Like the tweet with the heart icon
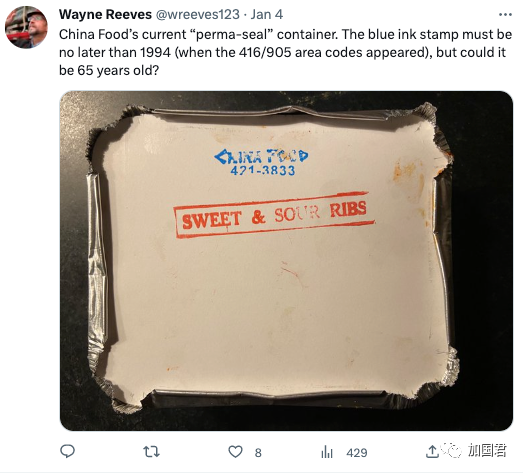Screen dimensions: 523x473 [x=235, y=452]
